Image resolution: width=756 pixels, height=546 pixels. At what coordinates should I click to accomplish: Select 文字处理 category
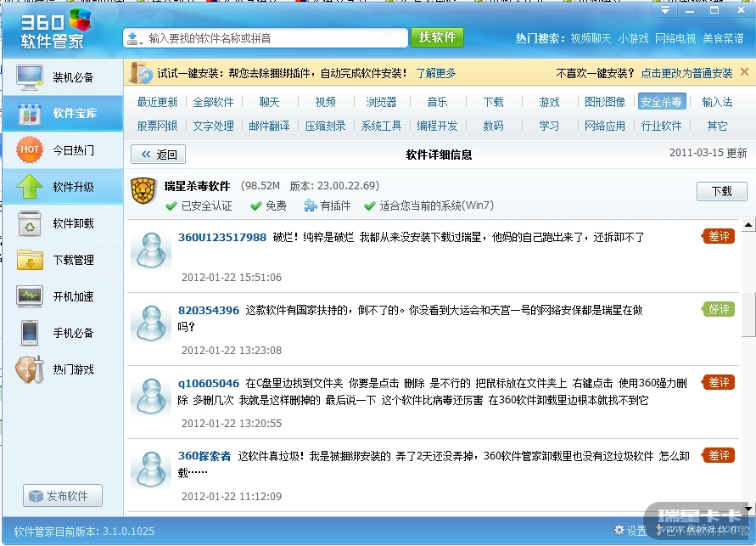[213, 126]
